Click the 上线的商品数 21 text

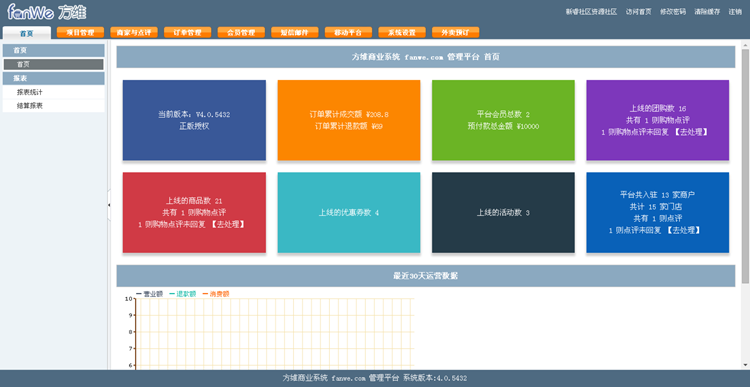pyautogui.click(x=194, y=200)
